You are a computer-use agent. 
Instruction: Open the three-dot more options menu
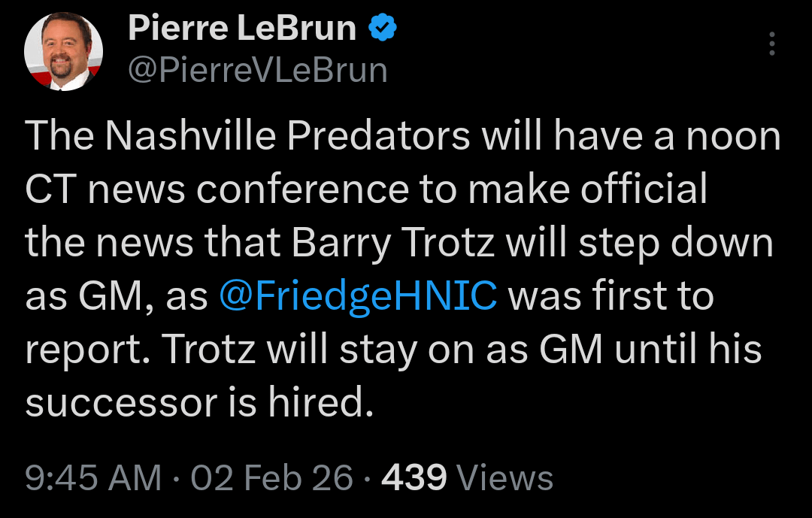tap(771, 44)
